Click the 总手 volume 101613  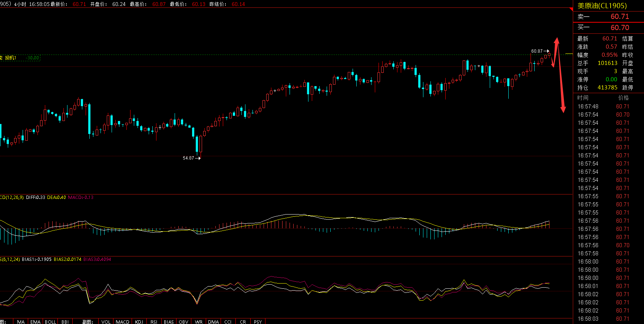click(x=607, y=63)
